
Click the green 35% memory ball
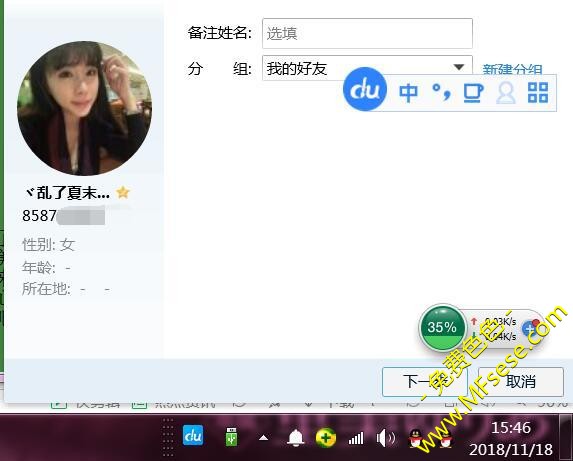click(442, 327)
